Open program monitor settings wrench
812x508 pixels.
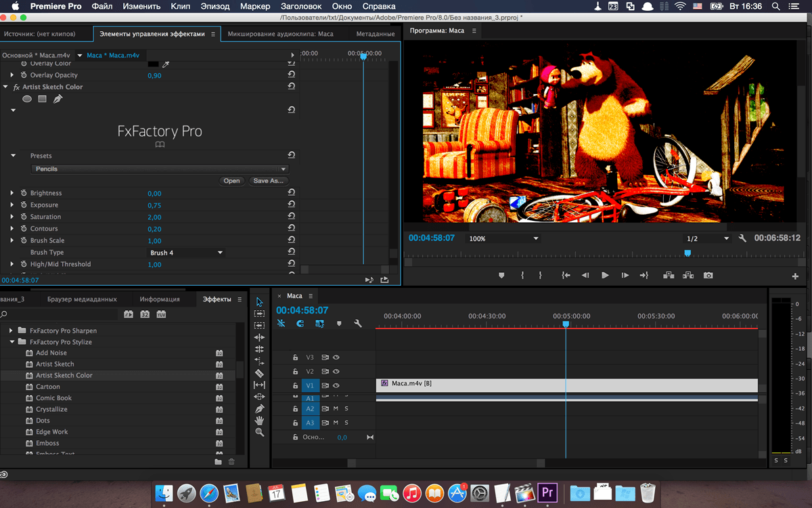point(742,238)
